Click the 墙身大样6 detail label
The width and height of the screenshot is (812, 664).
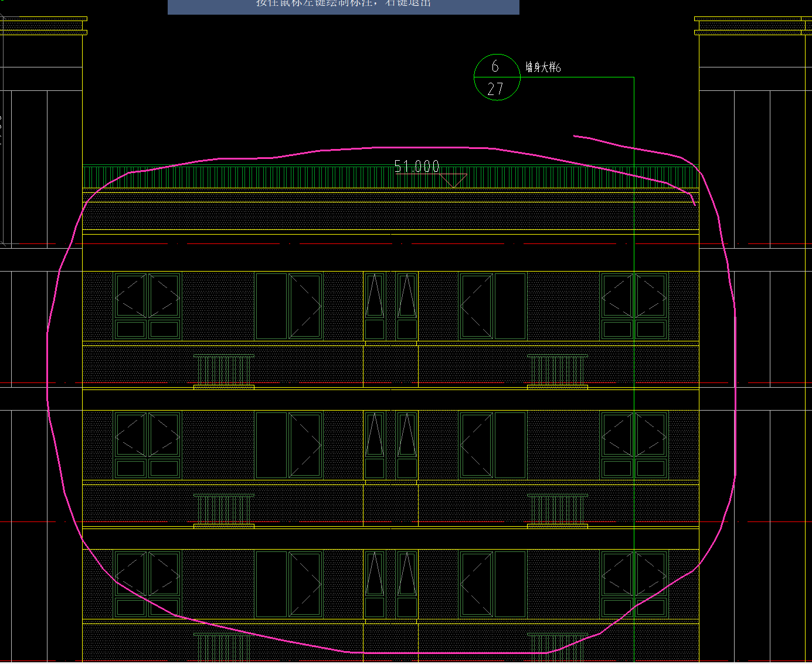[x=543, y=67]
